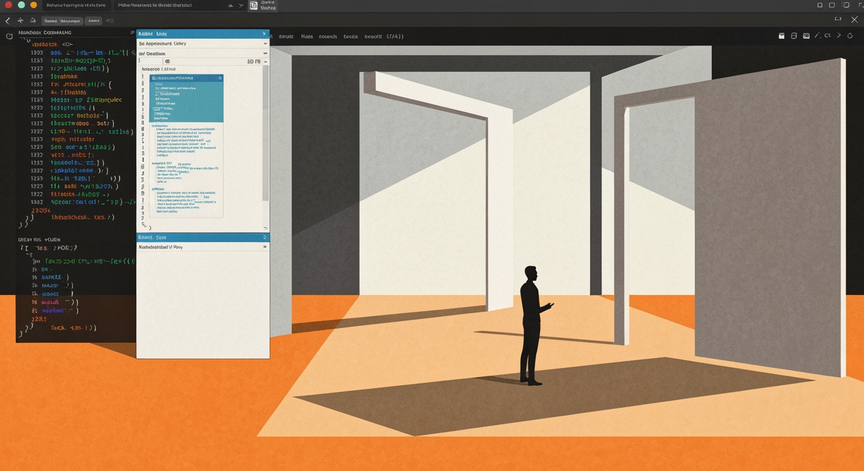This screenshot has height=471, width=864.
Task: Select the blue highlighted block in the document preview
Action: 187,98
